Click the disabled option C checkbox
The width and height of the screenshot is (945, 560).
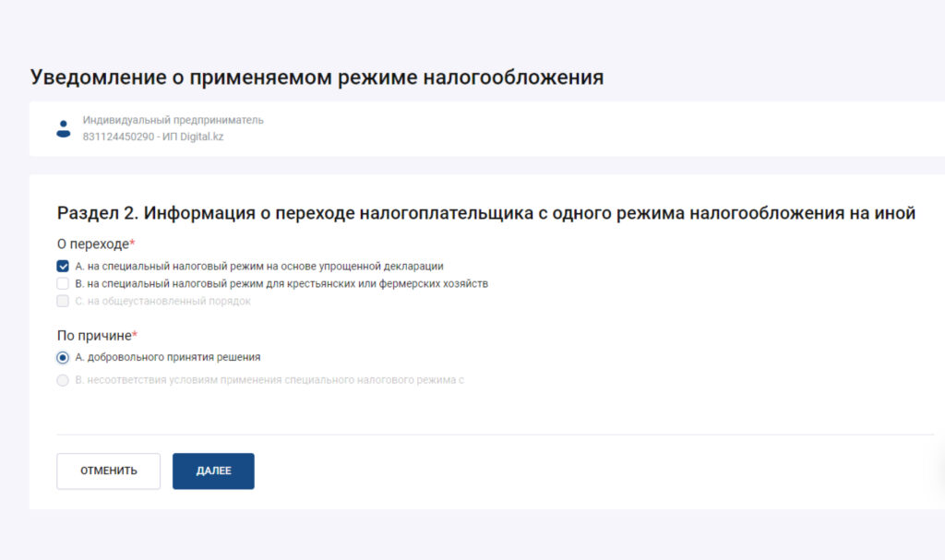point(62,302)
